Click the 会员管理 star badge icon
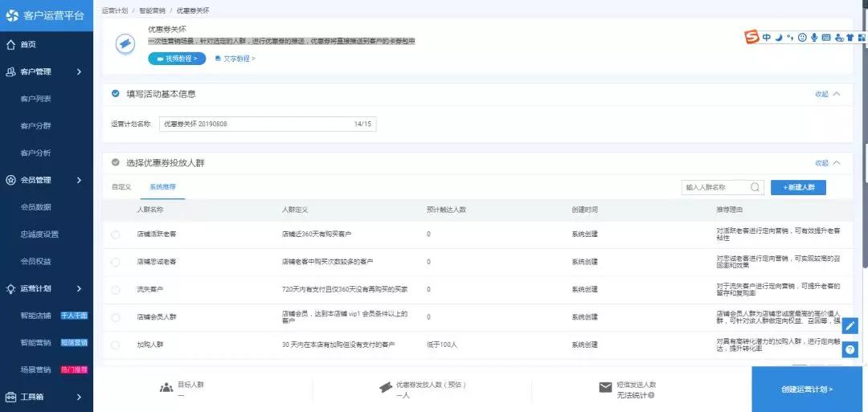This screenshot has width=868, height=412. [x=10, y=180]
